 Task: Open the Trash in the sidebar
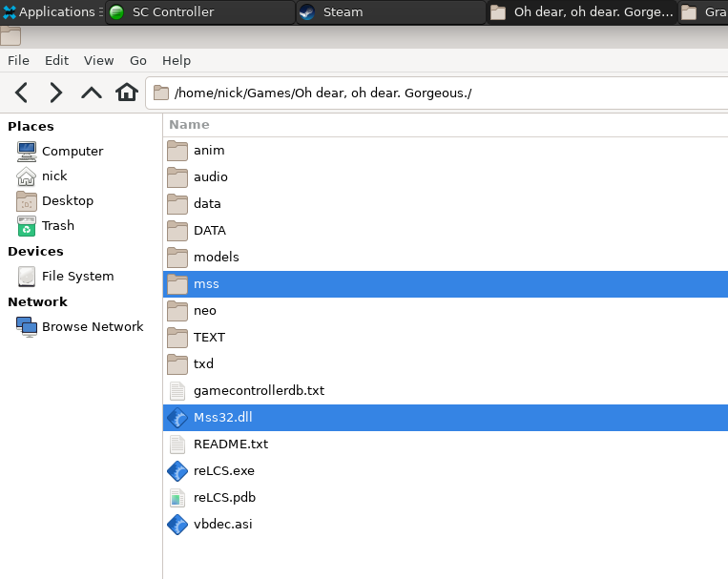click(x=57, y=226)
